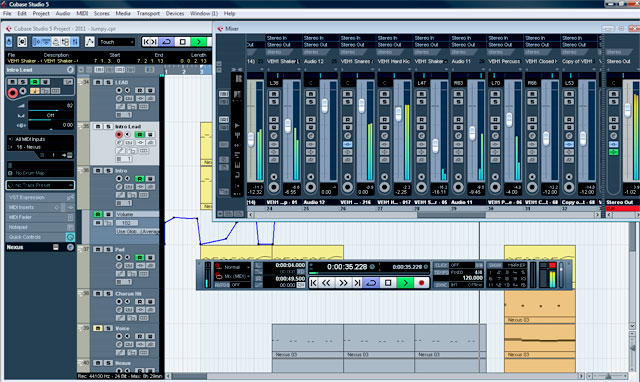This screenshot has height=382, width=640.
Task: Mute the LEAD track
Action: [98, 82]
